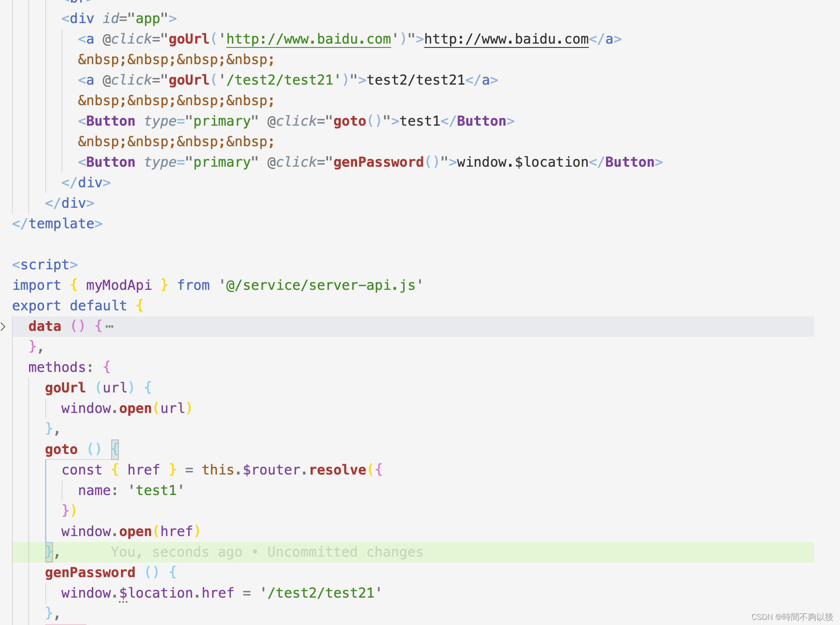Viewport: 840px width, 625px height.
Task: Click the test2/test21 anchor text content
Action: click(x=416, y=80)
